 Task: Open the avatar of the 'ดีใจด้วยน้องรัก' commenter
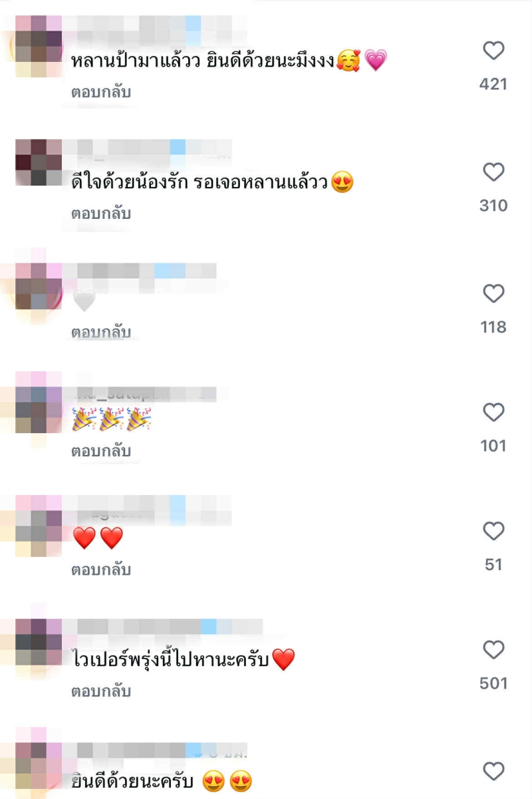pos(38,162)
